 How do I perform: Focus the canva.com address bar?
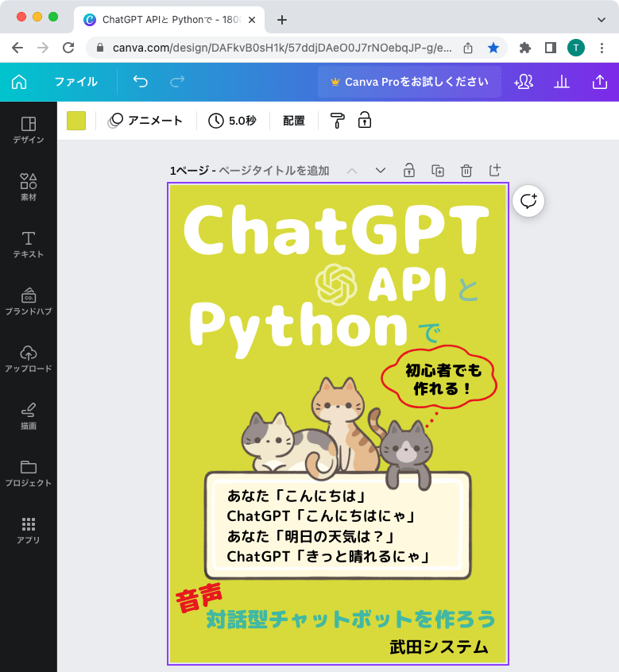pos(281,48)
